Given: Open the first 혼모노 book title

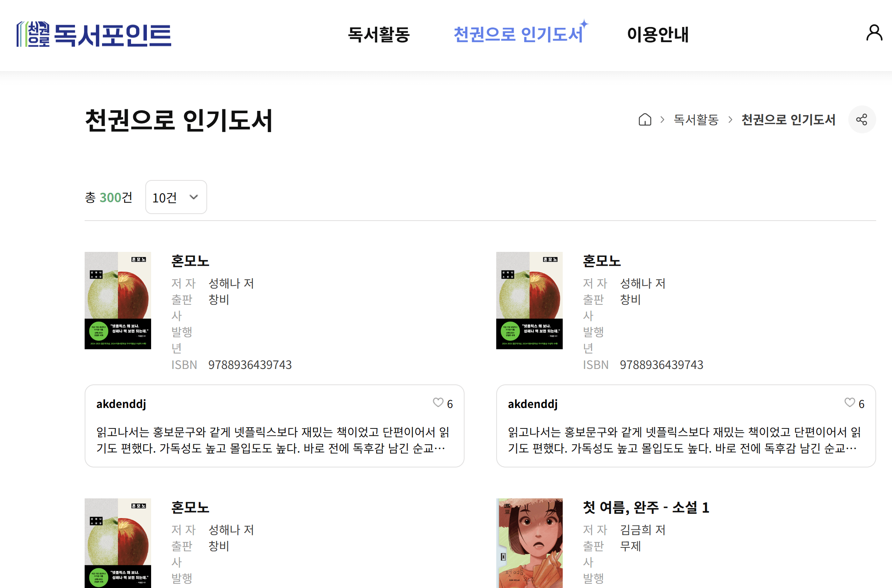Looking at the screenshot, I should point(190,261).
